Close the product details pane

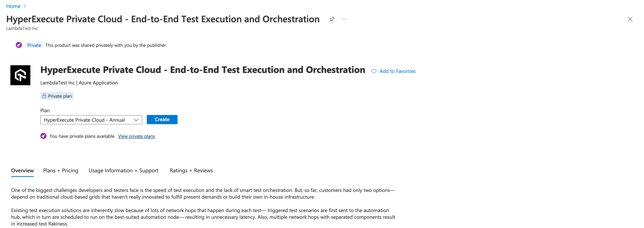pos(630,19)
